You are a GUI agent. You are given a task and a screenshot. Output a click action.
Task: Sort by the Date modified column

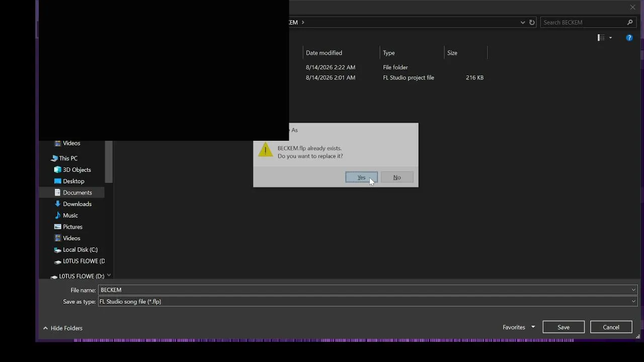[324, 53]
